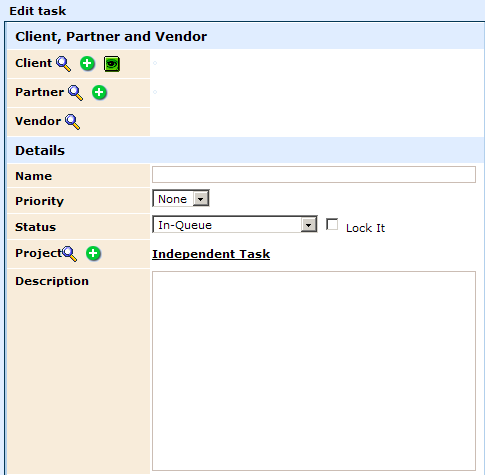Search vendors using the magnifier icon

[x=72, y=122]
